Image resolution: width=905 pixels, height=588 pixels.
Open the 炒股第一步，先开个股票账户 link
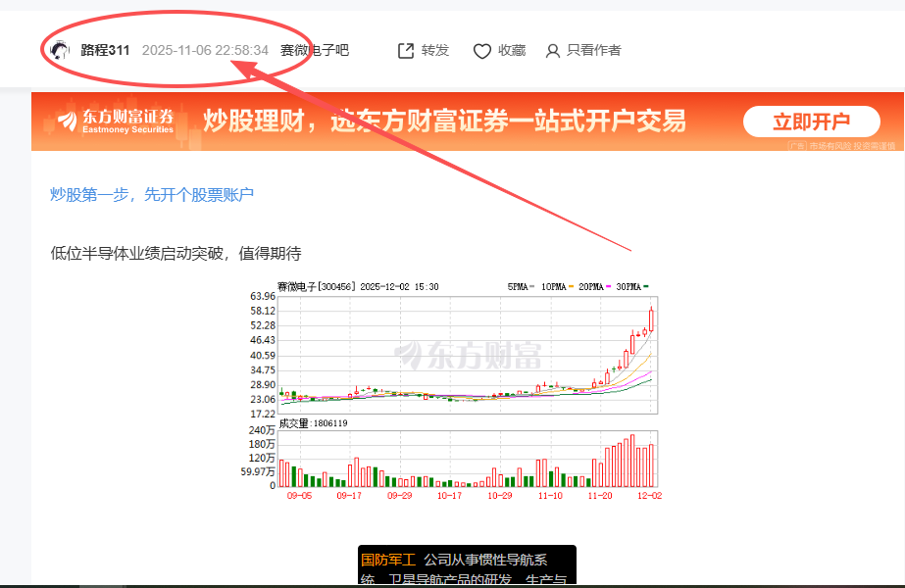pos(152,195)
